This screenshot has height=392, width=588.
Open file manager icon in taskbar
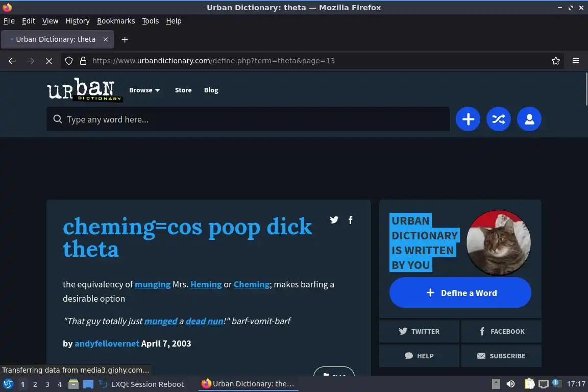[73, 384]
